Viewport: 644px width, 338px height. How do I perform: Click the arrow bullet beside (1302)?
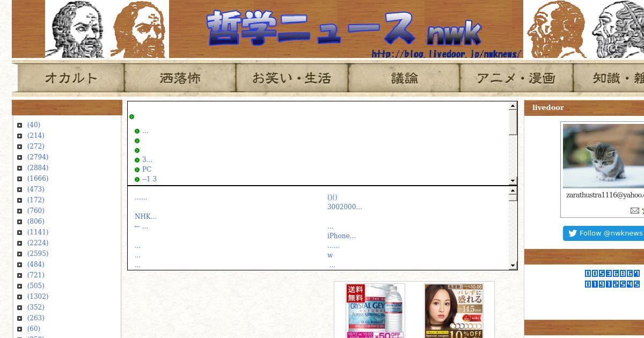[x=20, y=297]
